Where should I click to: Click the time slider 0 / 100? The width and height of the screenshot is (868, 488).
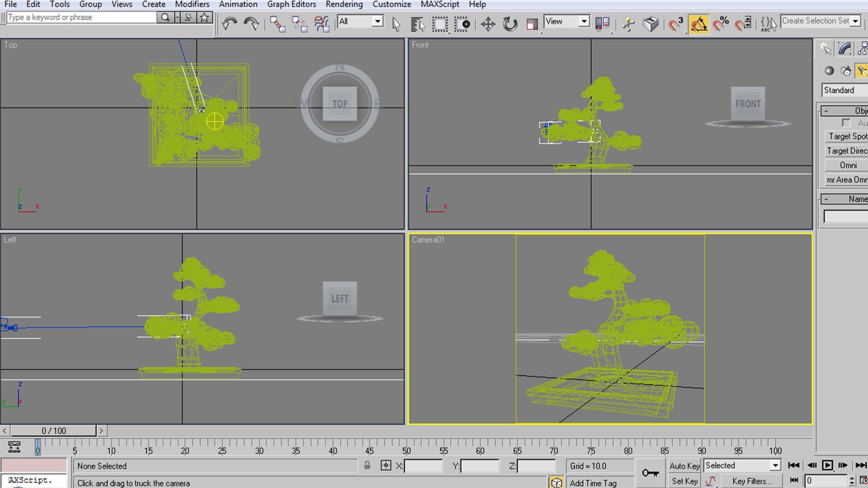pyautogui.click(x=54, y=431)
